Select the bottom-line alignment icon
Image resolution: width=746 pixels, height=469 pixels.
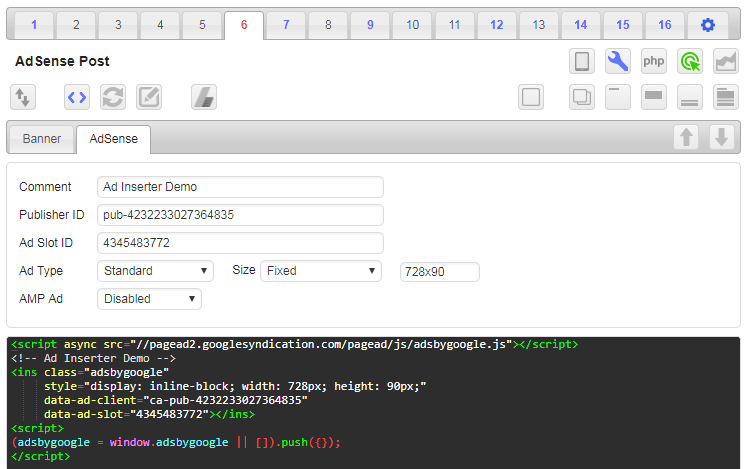[x=690, y=97]
